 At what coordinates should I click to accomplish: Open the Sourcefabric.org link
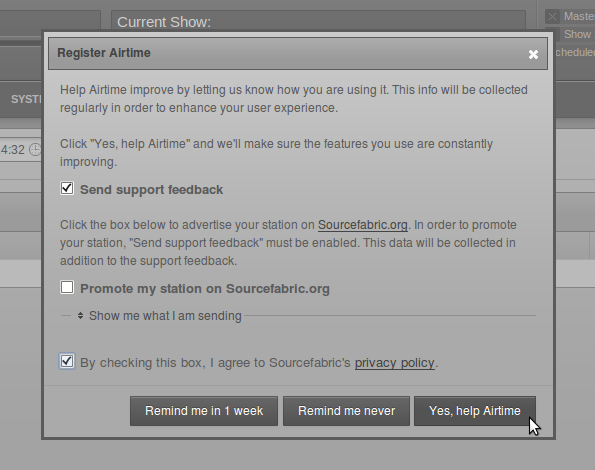pyautogui.click(x=363, y=225)
